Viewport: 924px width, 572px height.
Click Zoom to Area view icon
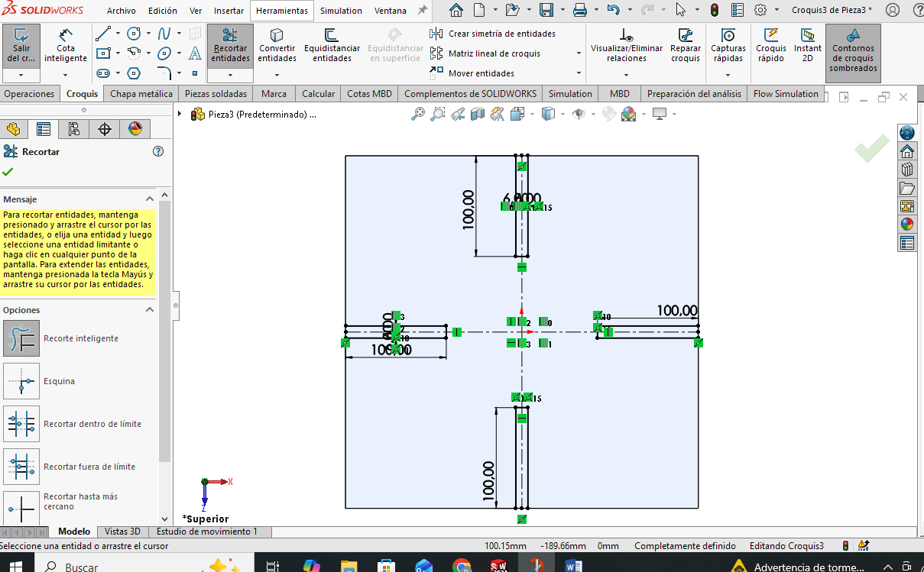point(438,114)
